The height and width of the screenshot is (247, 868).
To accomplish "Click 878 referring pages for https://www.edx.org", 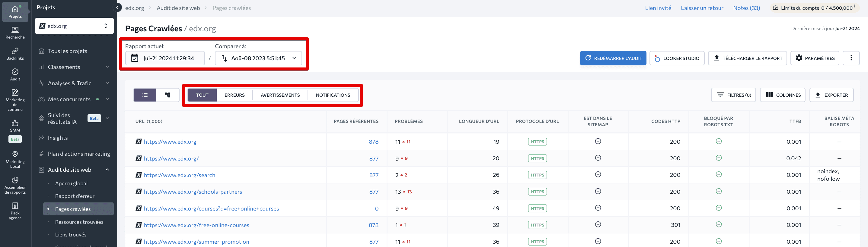I will pyautogui.click(x=373, y=142).
